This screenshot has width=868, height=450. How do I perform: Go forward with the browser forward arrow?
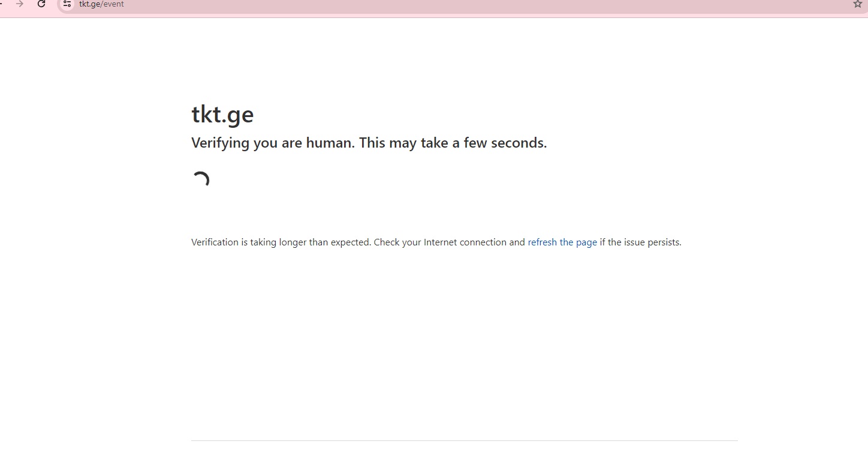[20, 4]
